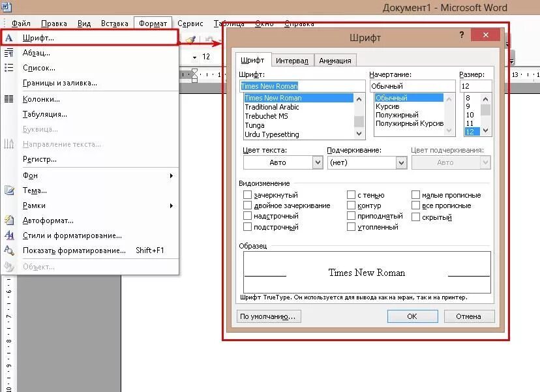Toggle малые прописные checkbox
The height and width of the screenshot is (392, 540).
(x=415, y=195)
